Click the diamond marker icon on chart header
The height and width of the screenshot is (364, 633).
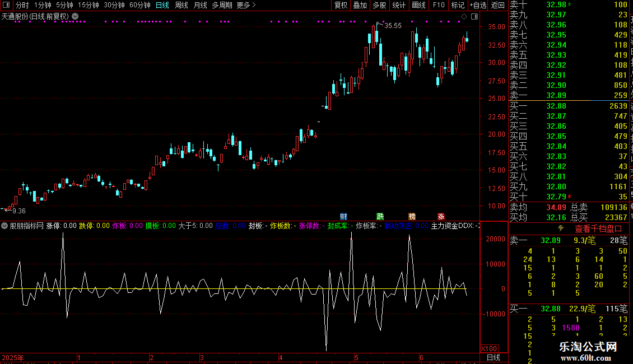464,16
